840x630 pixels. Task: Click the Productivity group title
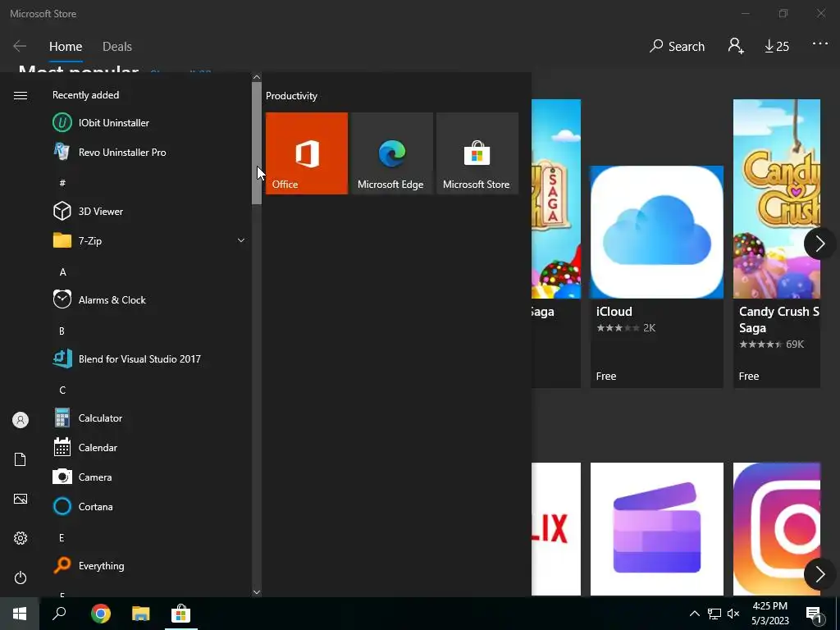(291, 96)
